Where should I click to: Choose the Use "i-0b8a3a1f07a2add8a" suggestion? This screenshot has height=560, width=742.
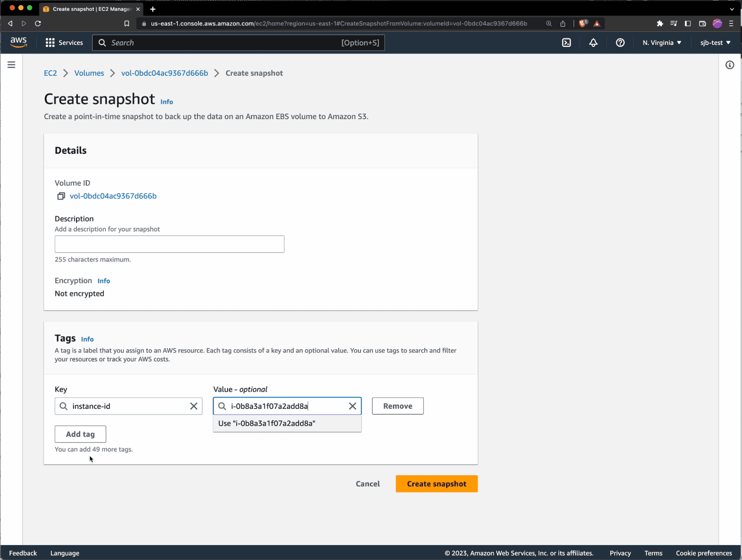pyautogui.click(x=287, y=424)
